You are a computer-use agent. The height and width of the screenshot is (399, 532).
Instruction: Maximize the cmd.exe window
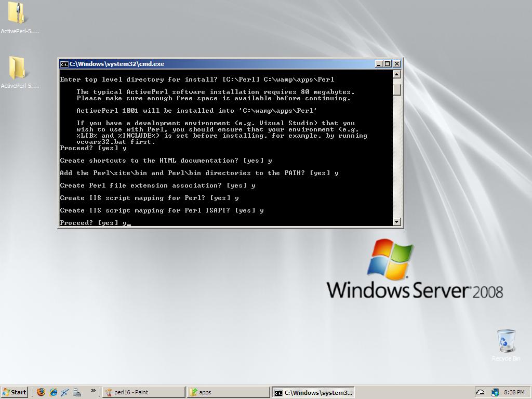coord(387,64)
